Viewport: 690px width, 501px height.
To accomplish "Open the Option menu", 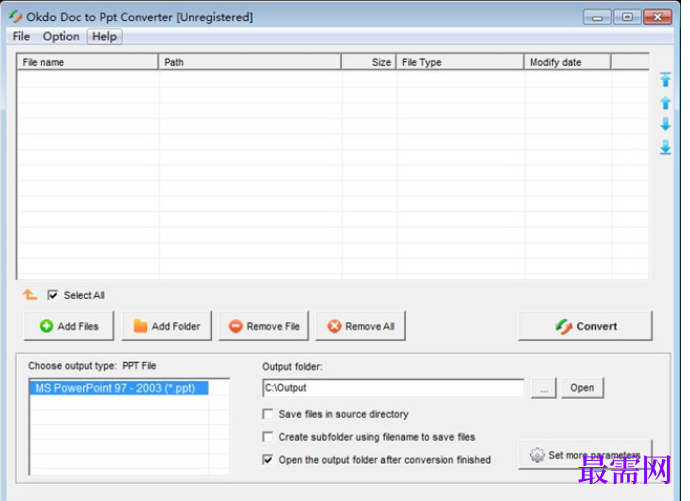I will tap(61, 37).
